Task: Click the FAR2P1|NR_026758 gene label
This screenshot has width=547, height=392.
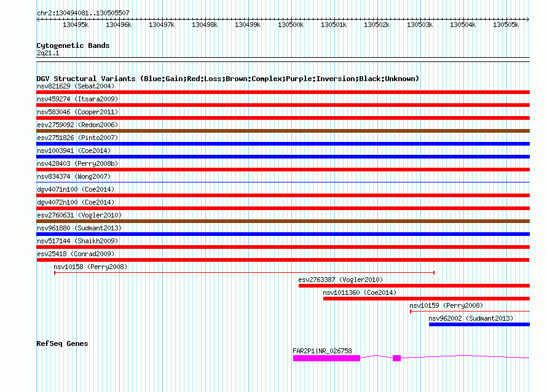Action: point(322,351)
